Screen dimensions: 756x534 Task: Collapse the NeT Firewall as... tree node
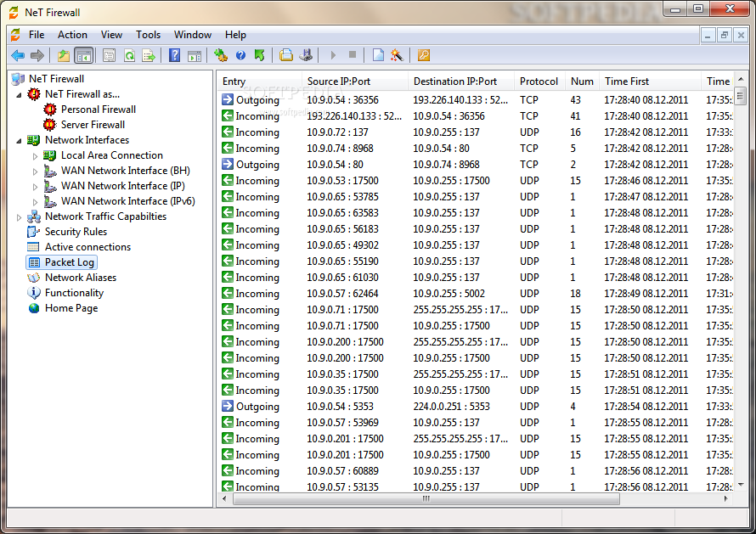pos(19,95)
